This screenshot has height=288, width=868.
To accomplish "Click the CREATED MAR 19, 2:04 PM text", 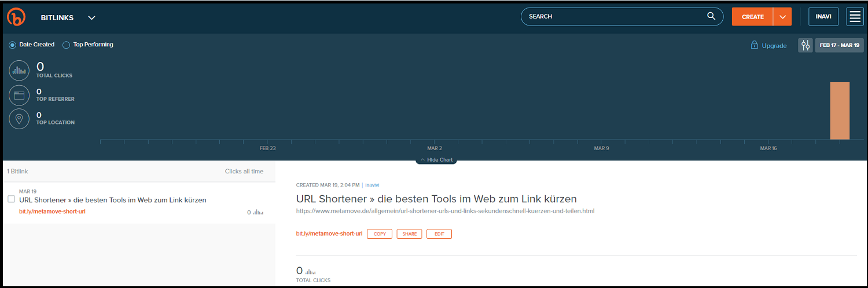I will [328, 185].
